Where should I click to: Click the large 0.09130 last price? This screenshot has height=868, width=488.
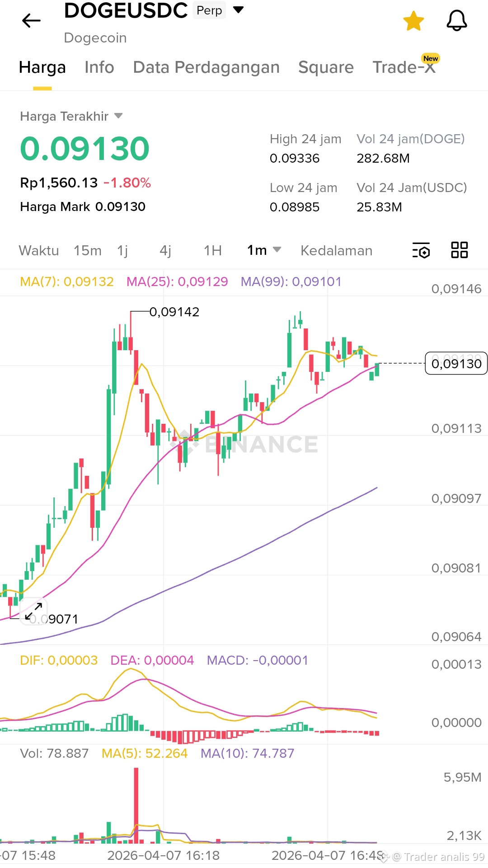click(84, 149)
